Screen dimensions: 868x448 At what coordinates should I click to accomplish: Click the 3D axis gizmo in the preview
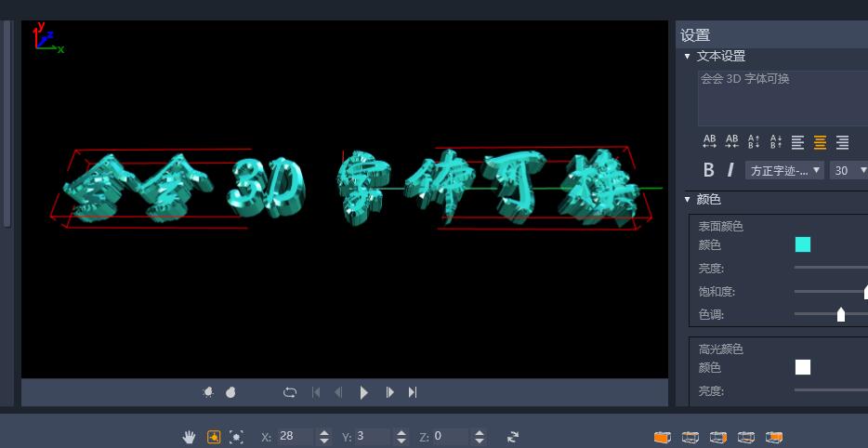pyautogui.click(x=47, y=38)
